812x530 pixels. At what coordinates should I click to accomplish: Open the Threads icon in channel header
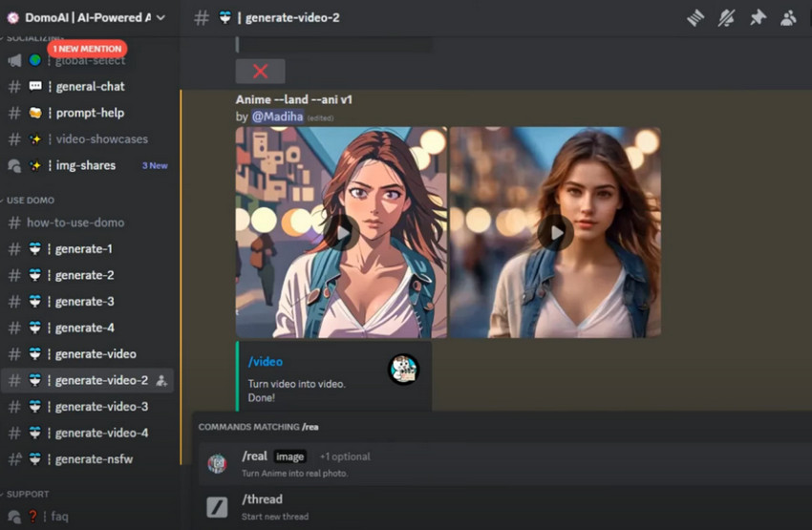pos(695,17)
